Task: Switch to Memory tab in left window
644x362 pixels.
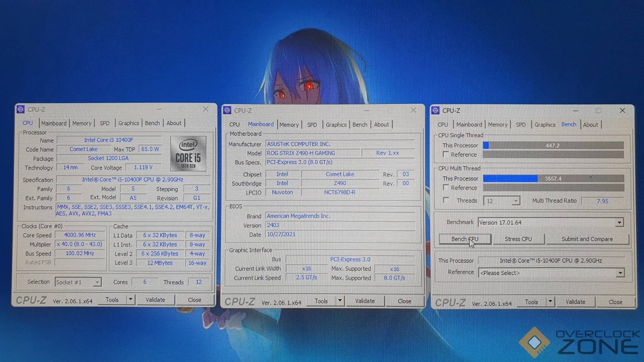Action: (x=82, y=123)
